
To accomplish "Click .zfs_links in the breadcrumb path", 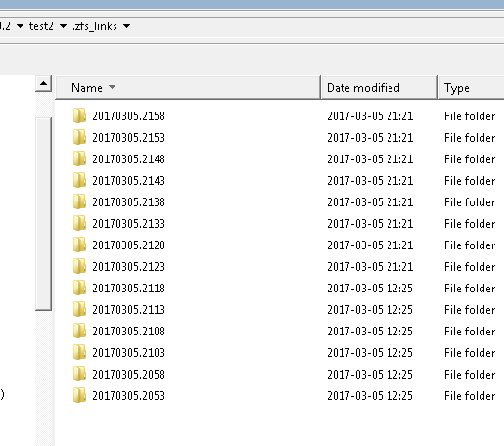I will (x=95, y=26).
